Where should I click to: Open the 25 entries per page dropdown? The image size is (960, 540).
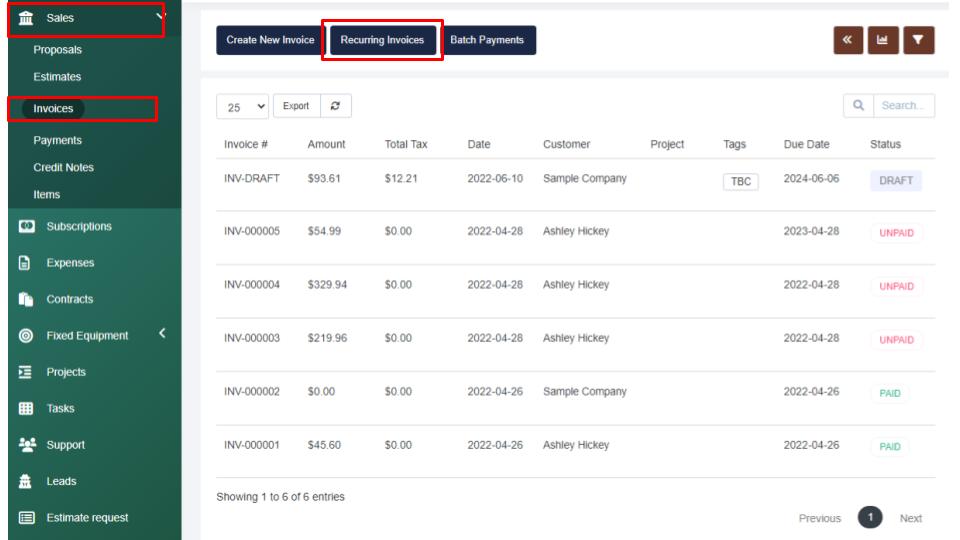click(243, 107)
